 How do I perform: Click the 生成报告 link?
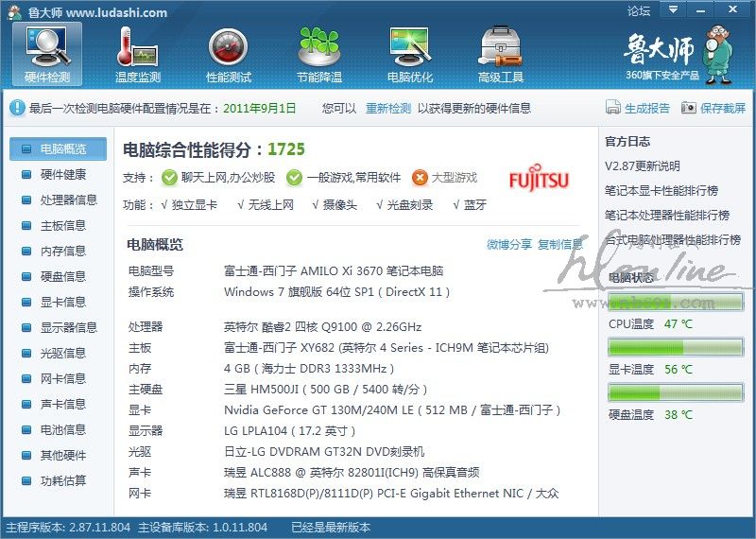(x=647, y=108)
